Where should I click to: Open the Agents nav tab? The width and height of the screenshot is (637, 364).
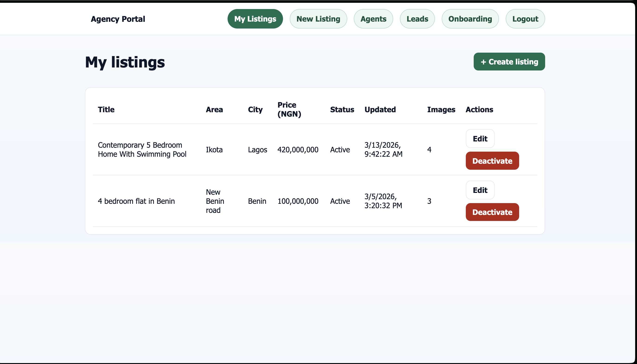373,19
